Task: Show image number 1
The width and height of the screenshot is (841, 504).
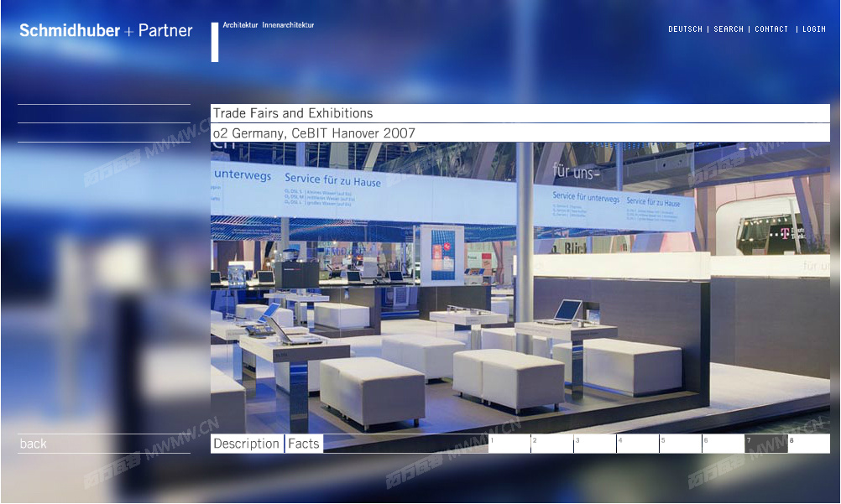Action: (509, 444)
